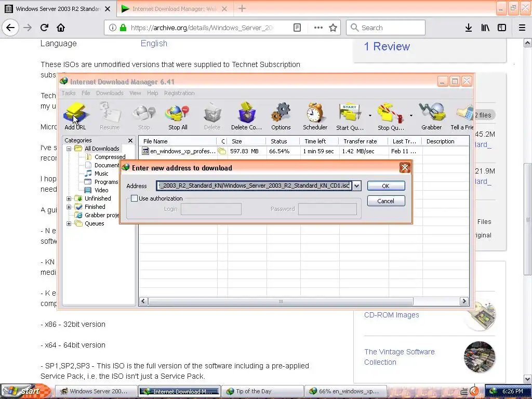The width and height of the screenshot is (532, 399).
Task: Open the Registration menu
Action: click(x=179, y=93)
